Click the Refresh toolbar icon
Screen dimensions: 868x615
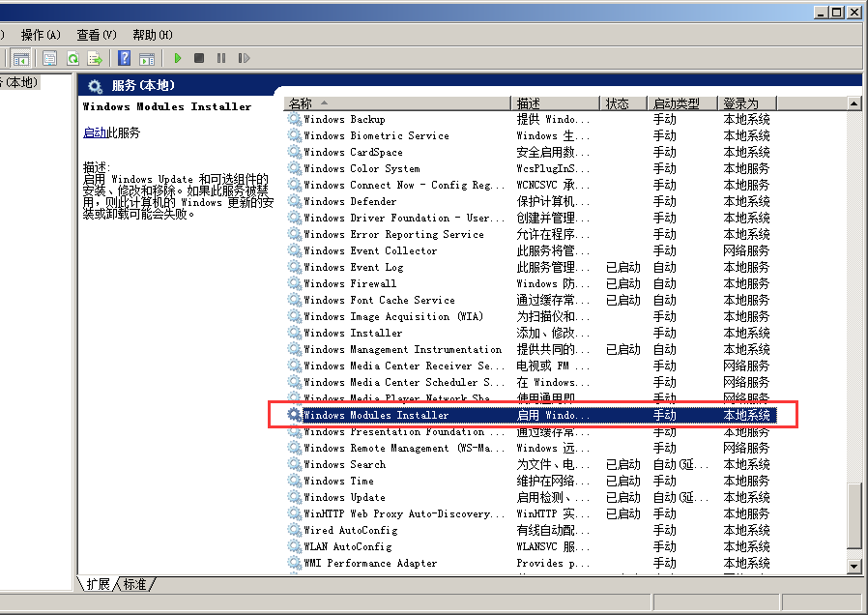click(72, 59)
